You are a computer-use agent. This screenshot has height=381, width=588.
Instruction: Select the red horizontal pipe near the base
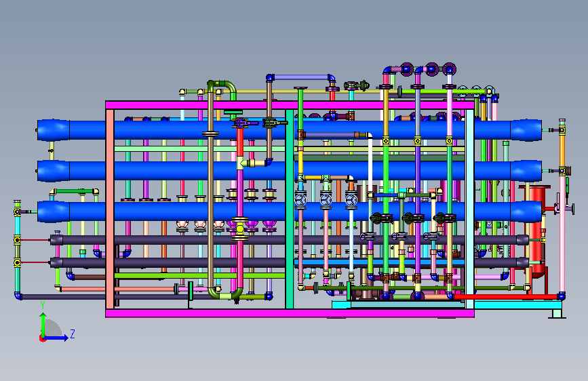(506, 297)
